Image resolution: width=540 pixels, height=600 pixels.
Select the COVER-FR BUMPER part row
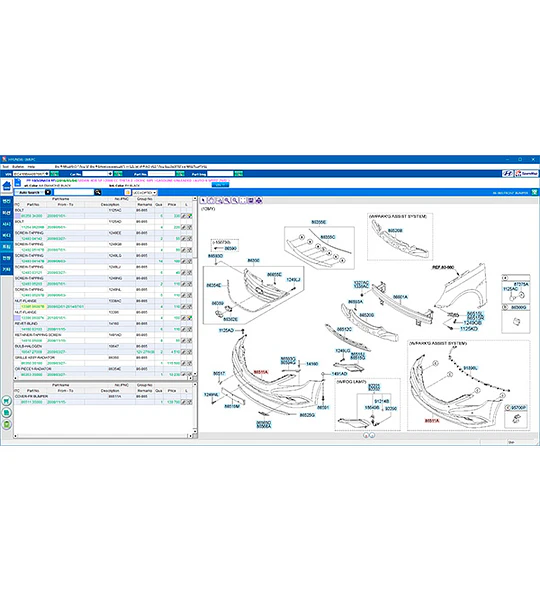(x=103, y=399)
